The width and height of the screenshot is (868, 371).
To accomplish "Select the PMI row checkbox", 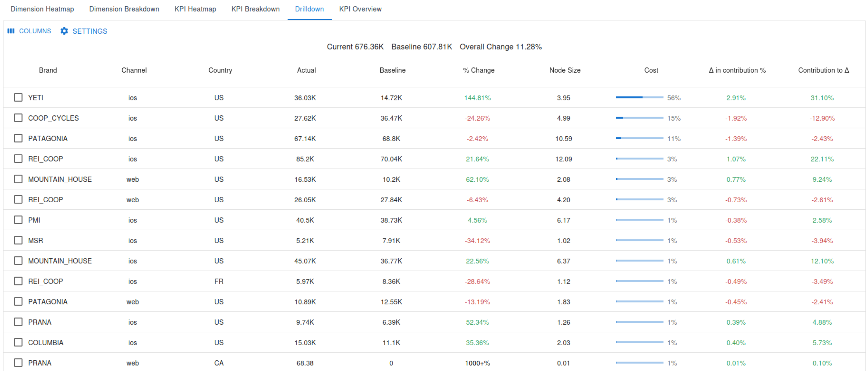I will tap(18, 220).
